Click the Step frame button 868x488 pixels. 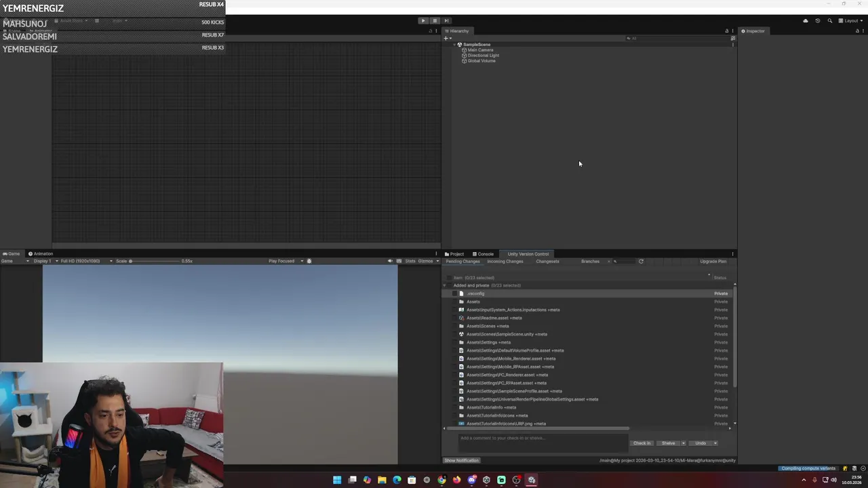(446, 20)
